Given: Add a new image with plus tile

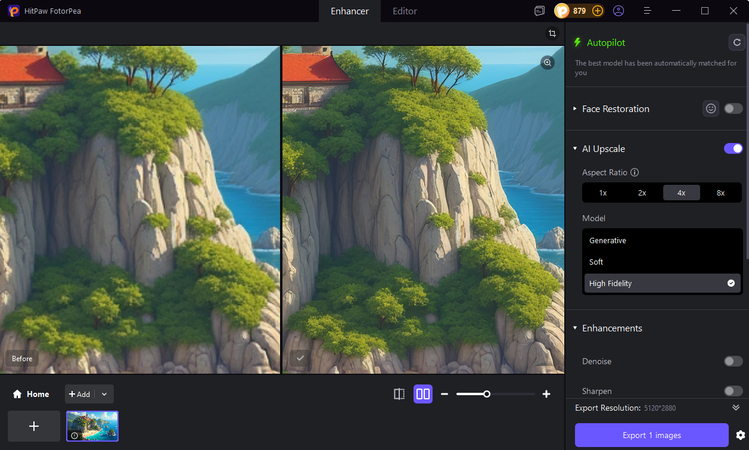Looking at the screenshot, I should 34,426.
